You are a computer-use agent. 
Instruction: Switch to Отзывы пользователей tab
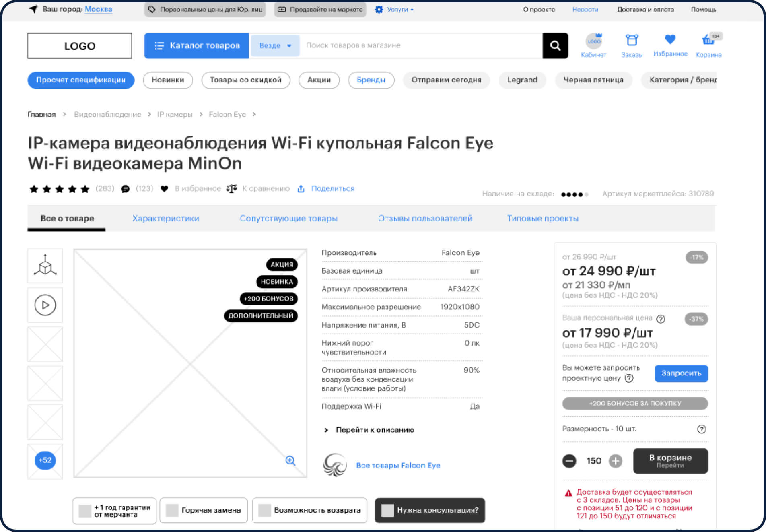click(x=425, y=219)
